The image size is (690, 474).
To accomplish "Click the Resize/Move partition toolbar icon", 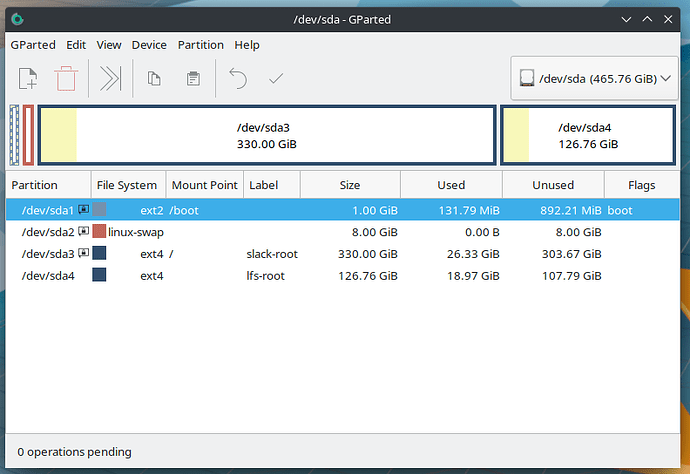I will pos(110,79).
